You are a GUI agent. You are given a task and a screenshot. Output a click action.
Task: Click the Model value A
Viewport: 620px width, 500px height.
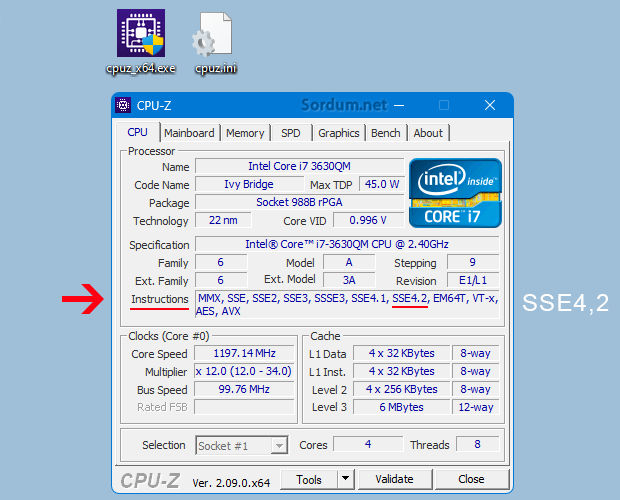[349, 262]
